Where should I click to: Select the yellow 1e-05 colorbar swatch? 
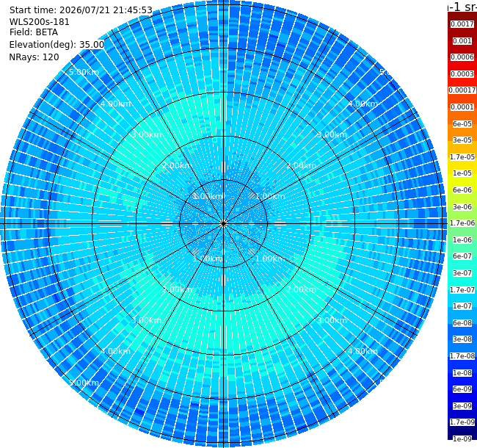point(462,173)
